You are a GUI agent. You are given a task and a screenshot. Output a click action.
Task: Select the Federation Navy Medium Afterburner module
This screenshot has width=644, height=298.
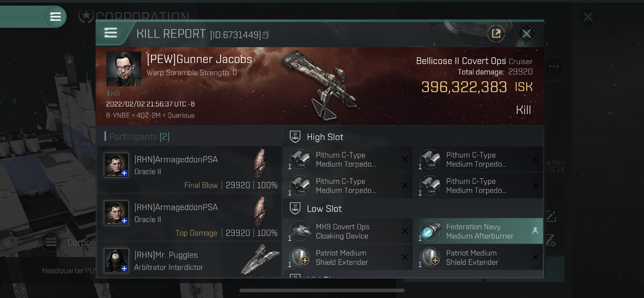pyautogui.click(x=478, y=231)
